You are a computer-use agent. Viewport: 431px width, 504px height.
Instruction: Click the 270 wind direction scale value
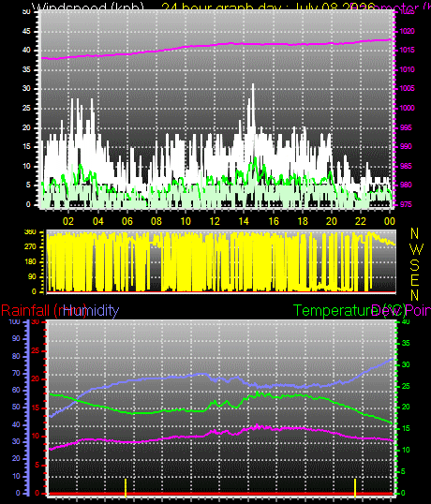tap(30, 247)
